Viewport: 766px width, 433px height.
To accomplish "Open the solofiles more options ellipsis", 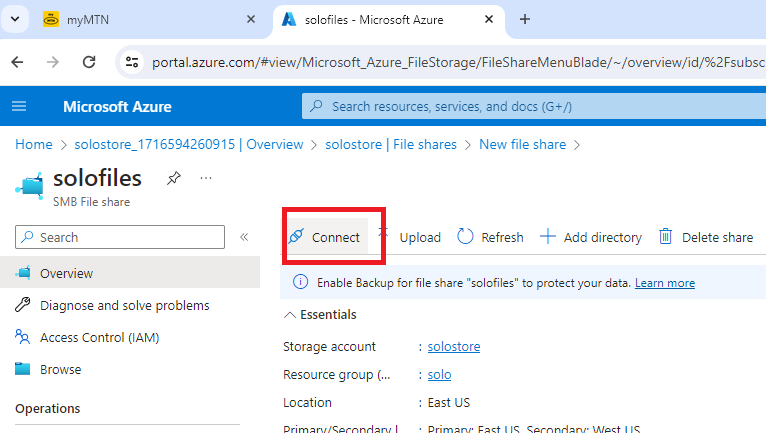I will [206, 178].
